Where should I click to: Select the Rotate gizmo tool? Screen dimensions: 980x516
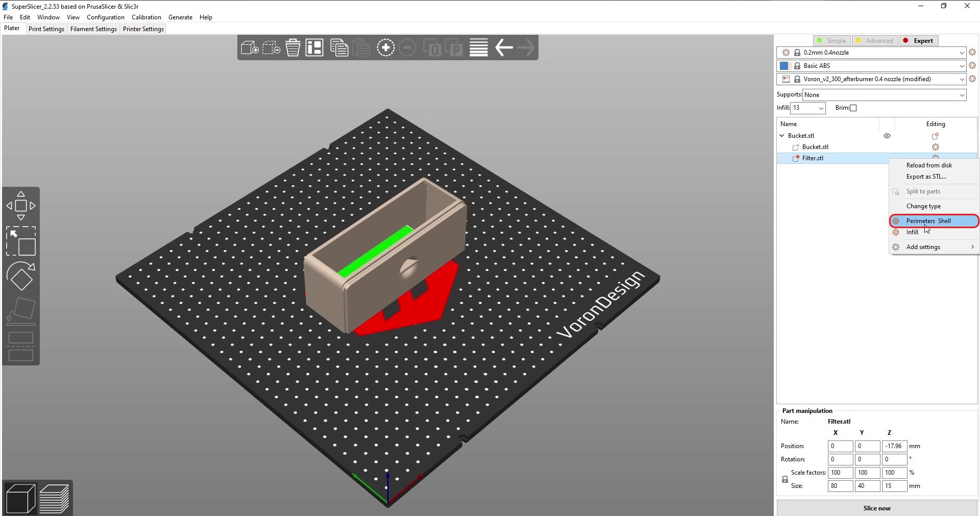click(x=21, y=276)
